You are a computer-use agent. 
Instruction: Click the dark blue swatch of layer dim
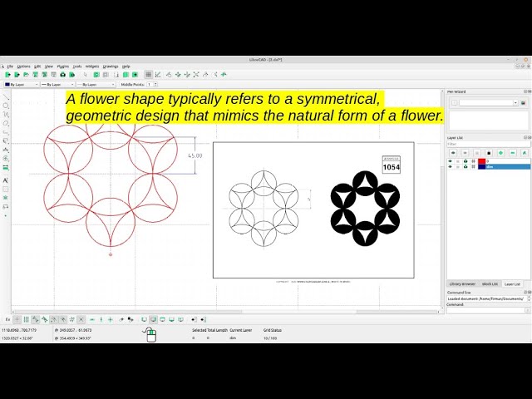click(x=482, y=166)
